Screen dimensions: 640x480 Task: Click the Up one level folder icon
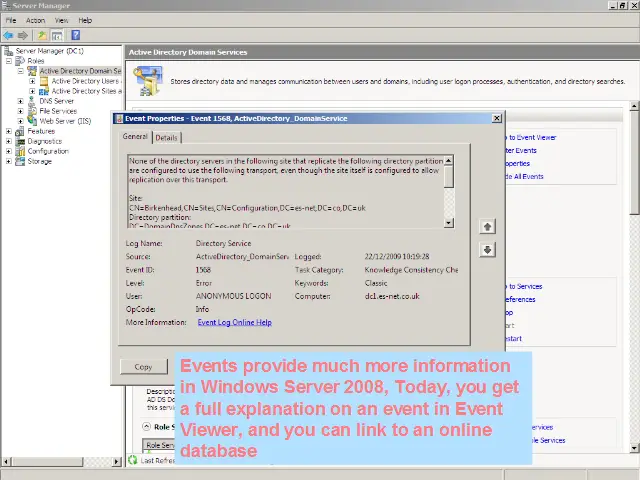point(42,36)
